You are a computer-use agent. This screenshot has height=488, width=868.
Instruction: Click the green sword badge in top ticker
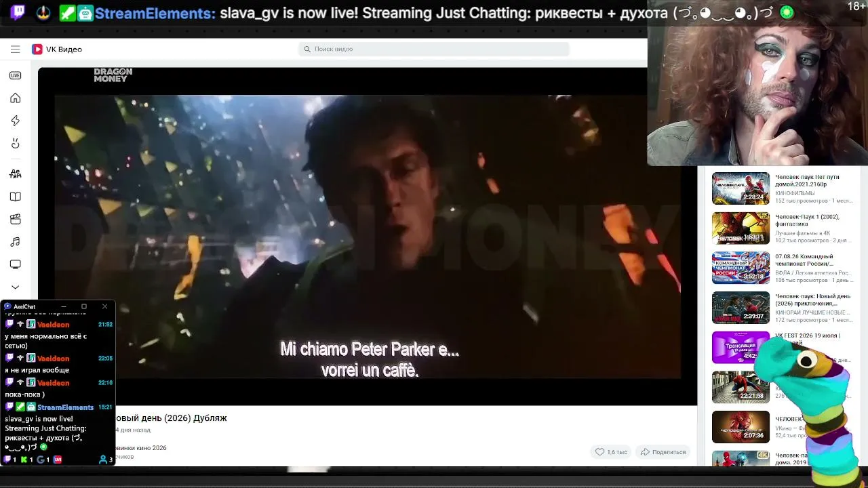click(x=67, y=13)
